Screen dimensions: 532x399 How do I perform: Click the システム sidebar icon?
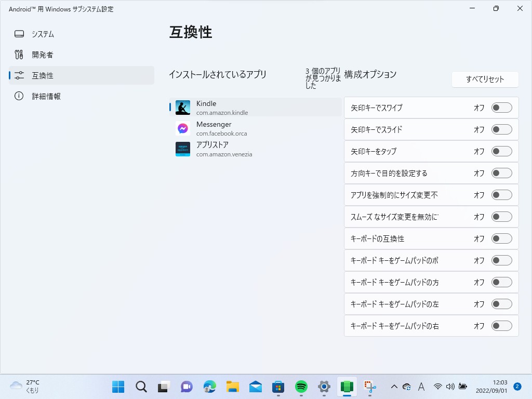point(19,34)
